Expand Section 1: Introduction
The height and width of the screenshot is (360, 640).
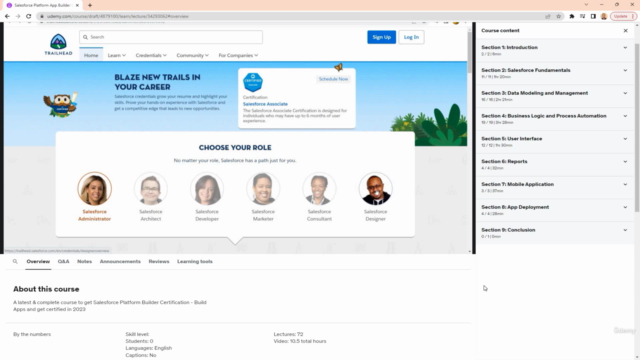[555, 50]
